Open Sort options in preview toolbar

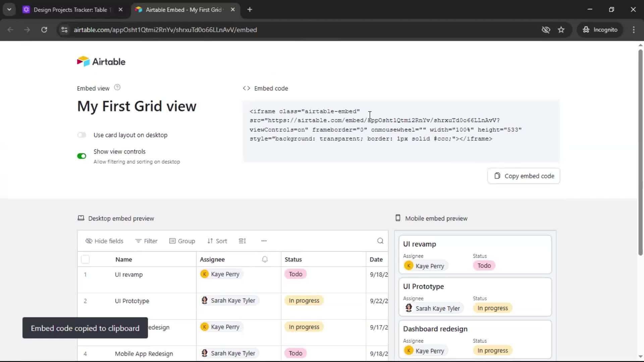(217, 241)
